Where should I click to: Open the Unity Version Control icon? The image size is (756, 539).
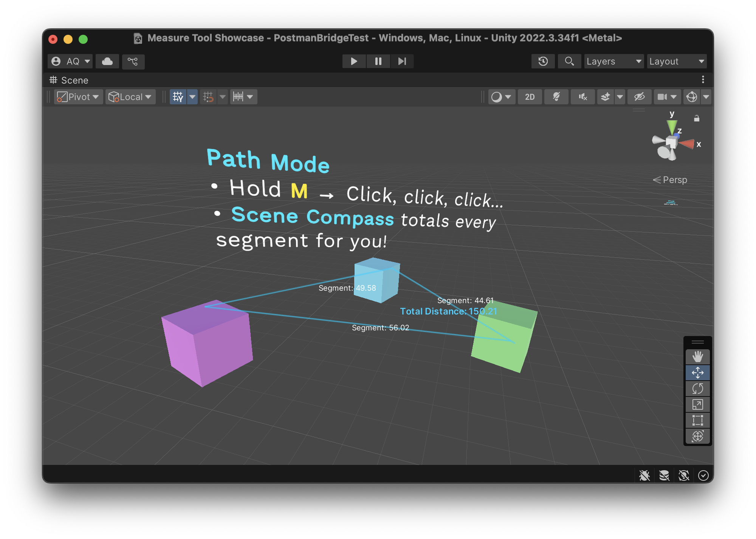point(133,61)
